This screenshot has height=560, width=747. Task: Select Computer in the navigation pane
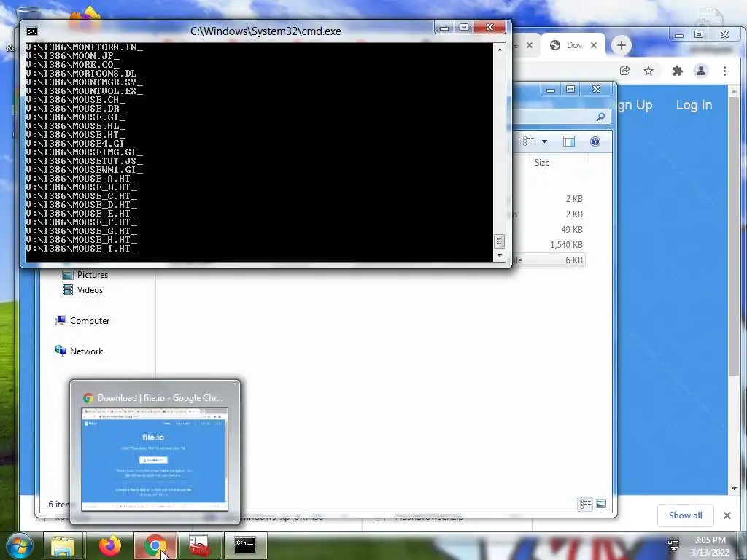82,321
